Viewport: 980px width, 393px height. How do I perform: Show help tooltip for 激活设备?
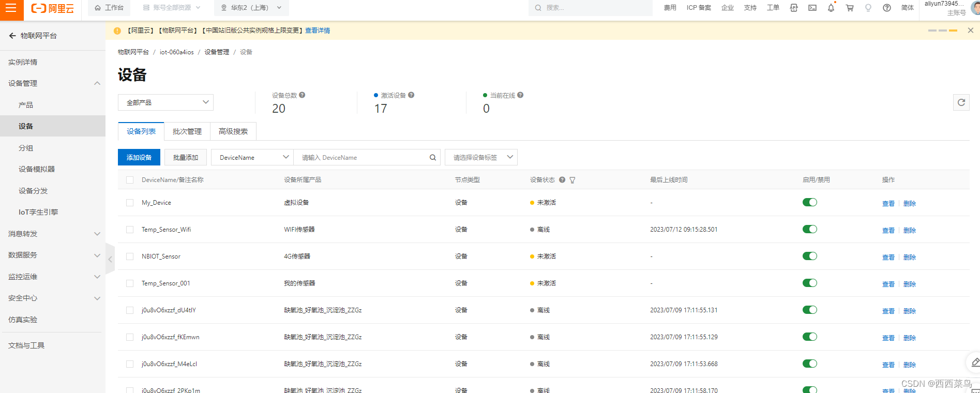click(411, 95)
